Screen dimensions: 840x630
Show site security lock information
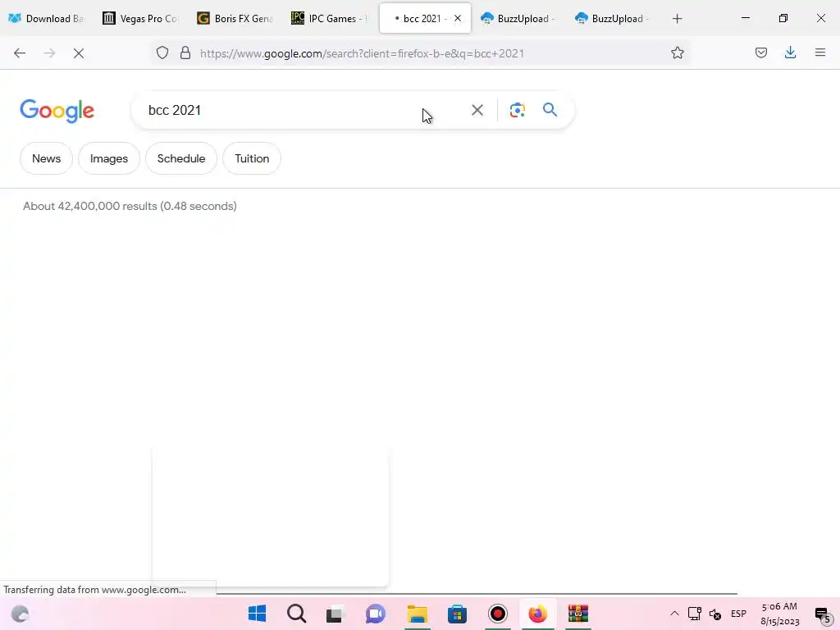pyautogui.click(x=185, y=53)
